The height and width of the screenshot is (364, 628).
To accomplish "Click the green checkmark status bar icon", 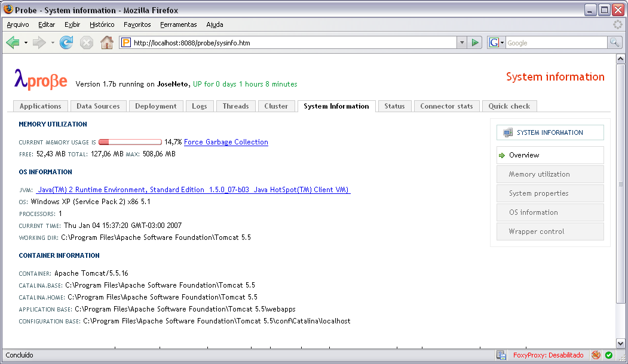I will pos(609,355).
